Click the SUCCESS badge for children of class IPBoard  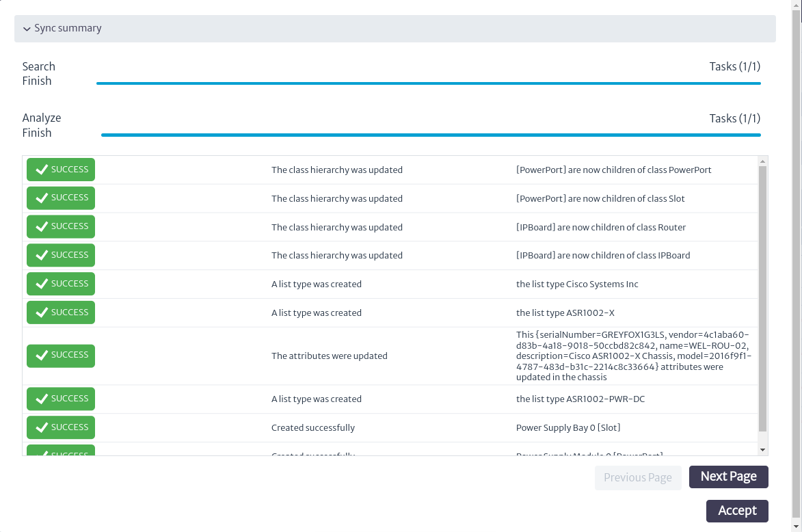[x=61, y=255]
